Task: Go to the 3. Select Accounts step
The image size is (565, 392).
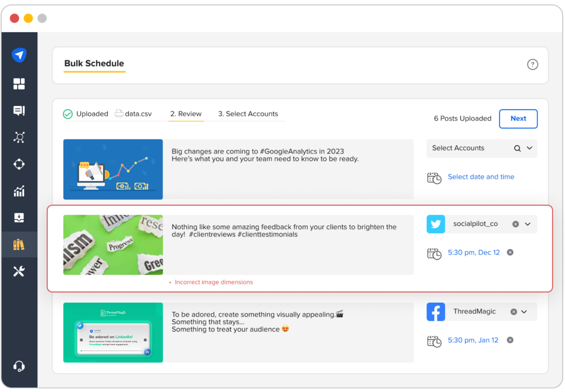Action: (x=248, y=114)
